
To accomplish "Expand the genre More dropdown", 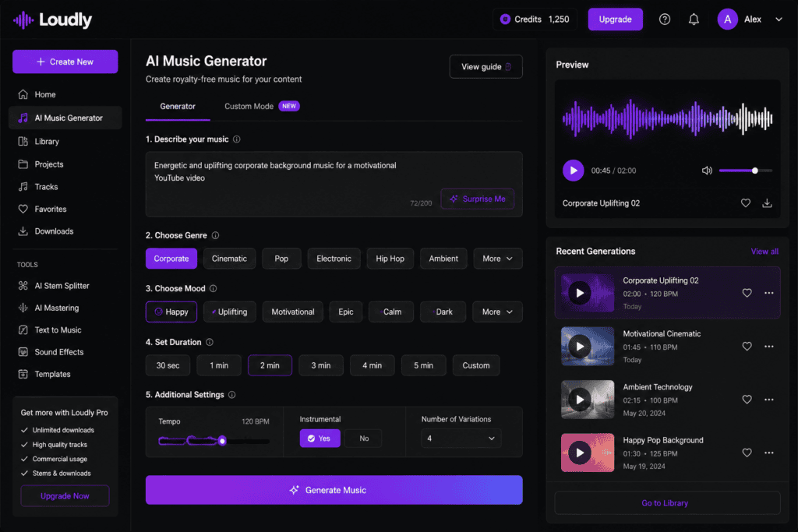I will (498, 259).
